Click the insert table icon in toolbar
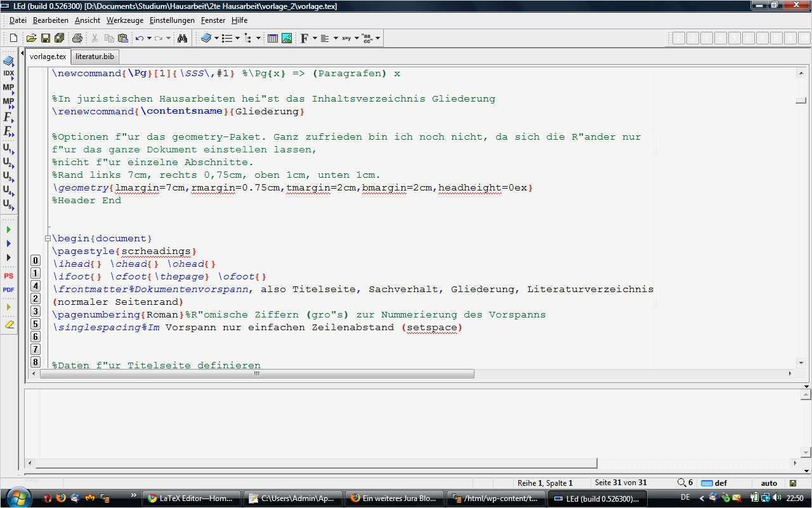This screenshot has width=812, height=508. pyautogui.click(x=273, y=38)
